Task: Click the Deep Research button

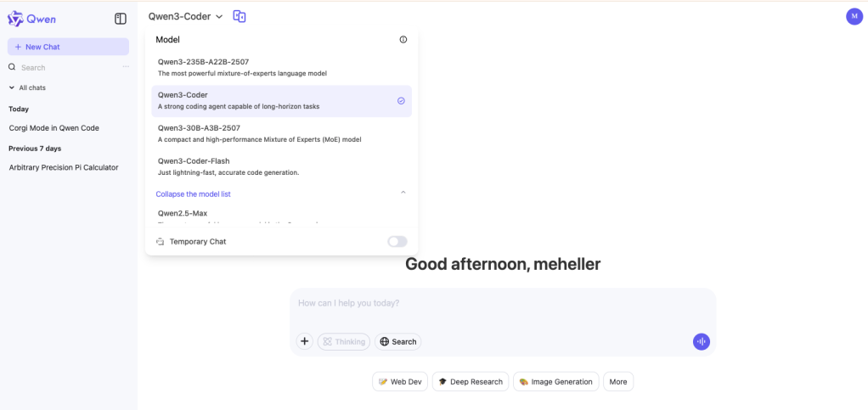Action: [x=471, y=381]
